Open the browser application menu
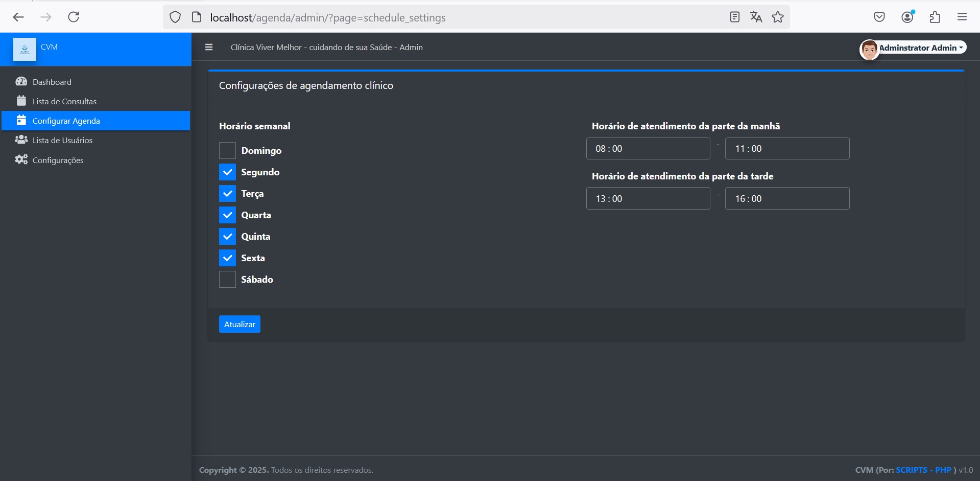Viewport: 980px width, 481px height. pos(962,17)
